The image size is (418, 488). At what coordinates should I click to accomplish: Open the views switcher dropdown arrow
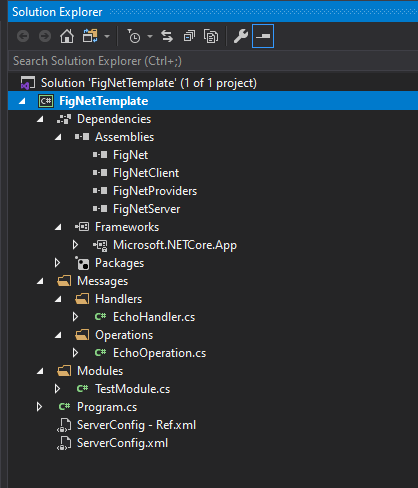[x=107, y=36]
